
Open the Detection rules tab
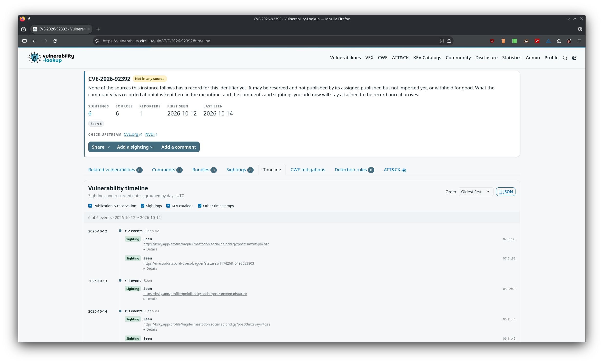pyautogui.click(x=354, y=170)
